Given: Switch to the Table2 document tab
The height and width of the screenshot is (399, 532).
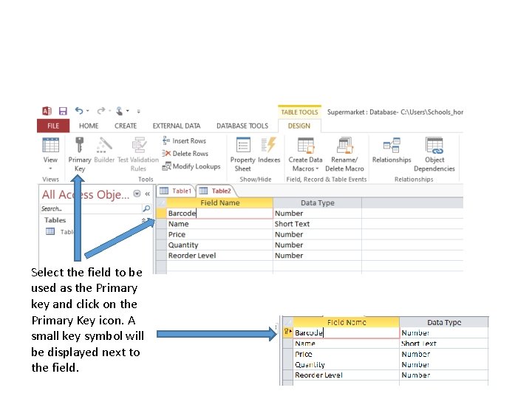Looking at the screenshot, I should tap(215, 191).
